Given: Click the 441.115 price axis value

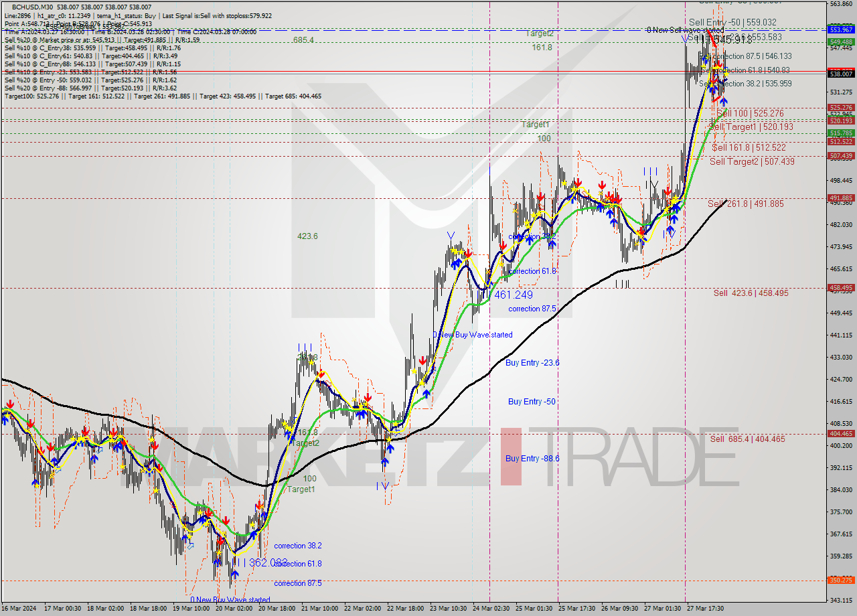Looking at the screenshot, I should pyautogui.click(x=841, y=335).
